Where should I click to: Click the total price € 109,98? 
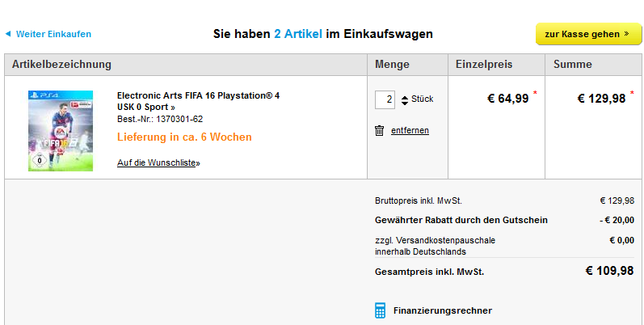pyautogui.click(x=609, y=271)
